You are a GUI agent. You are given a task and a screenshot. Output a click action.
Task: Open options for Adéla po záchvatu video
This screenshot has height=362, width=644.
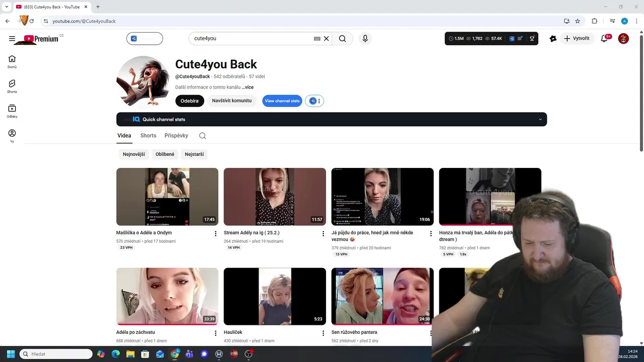point(215,333)
